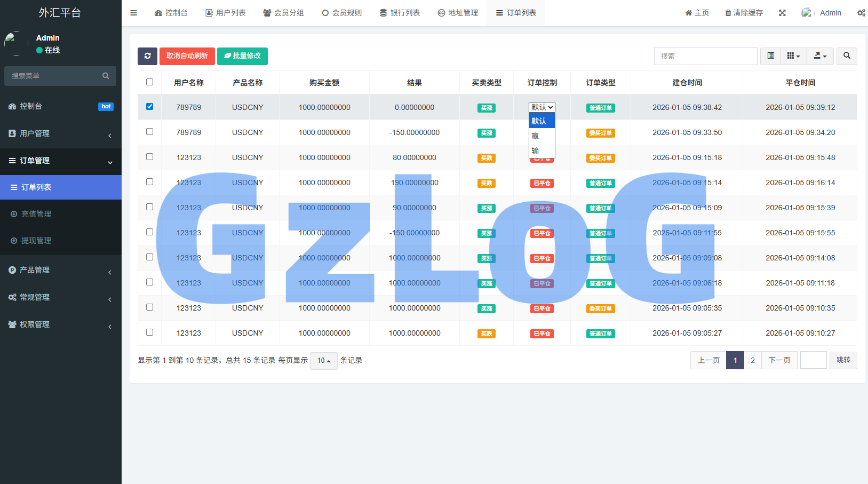
Task: Check the checkbox on the third order row
Action: 149,156
